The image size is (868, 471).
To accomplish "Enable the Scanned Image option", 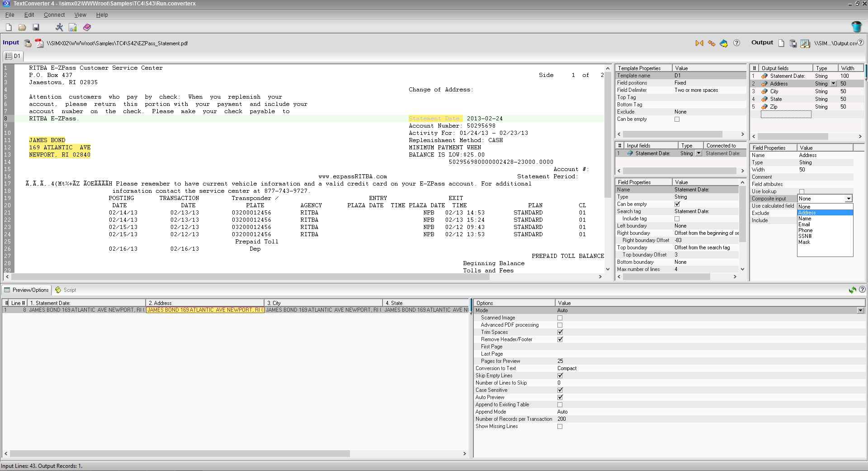I will [560, 318].
